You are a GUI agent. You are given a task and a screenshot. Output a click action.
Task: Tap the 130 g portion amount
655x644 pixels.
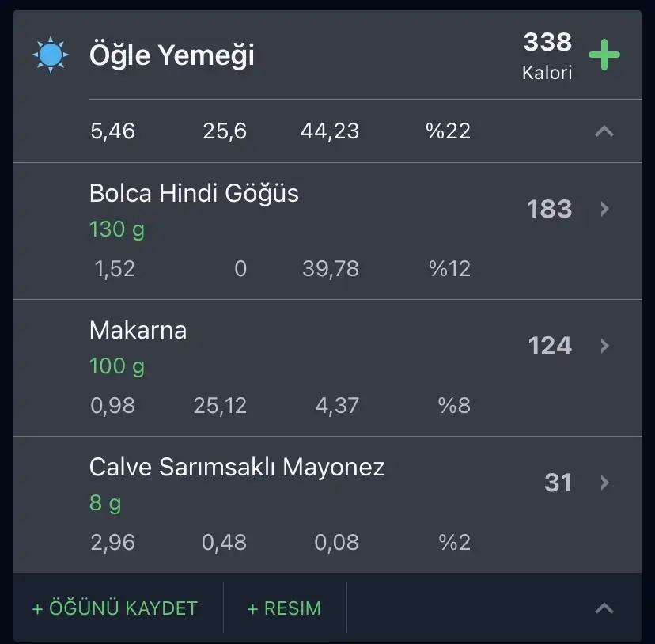117,229
